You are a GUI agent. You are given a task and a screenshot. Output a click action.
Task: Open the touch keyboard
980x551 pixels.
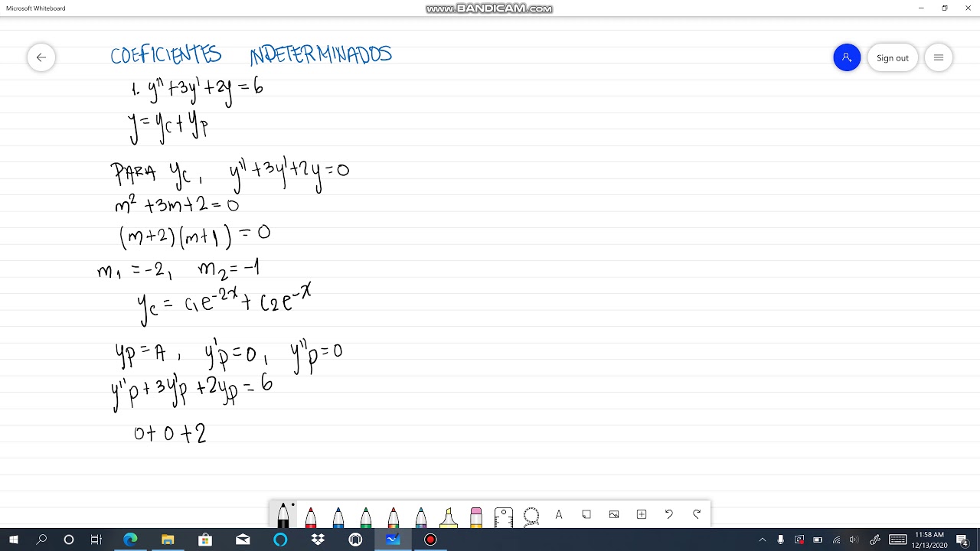point(897,540)
